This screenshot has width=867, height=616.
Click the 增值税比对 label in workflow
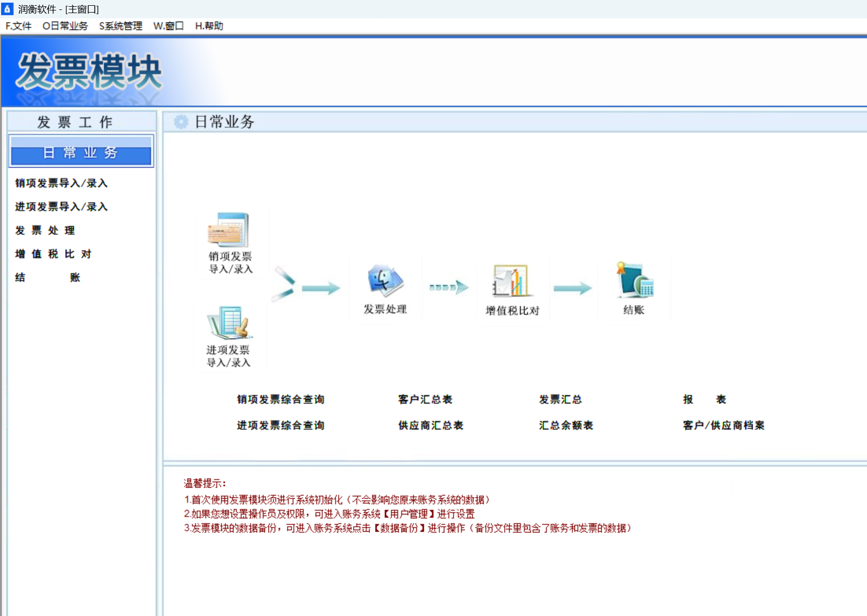[512, 310]
